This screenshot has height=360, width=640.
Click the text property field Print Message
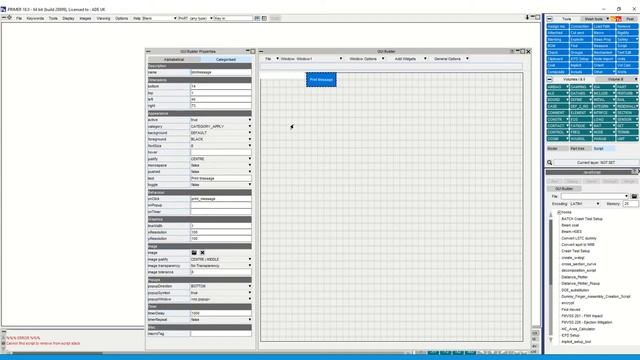click(x=221, y=178)
